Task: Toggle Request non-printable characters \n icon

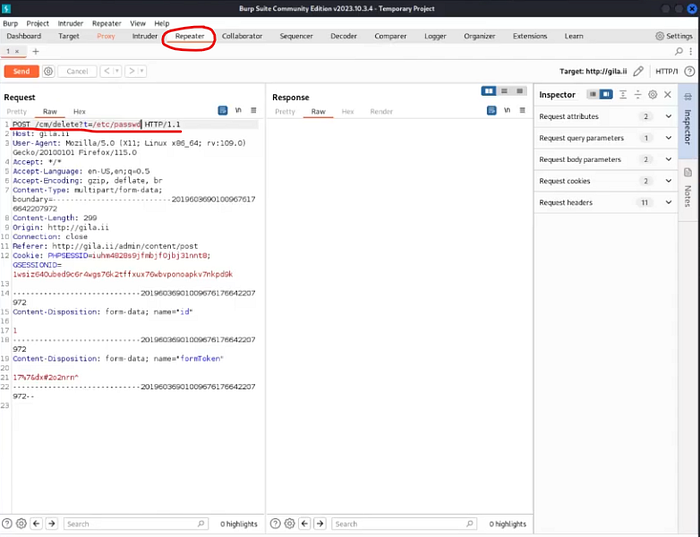Action: (238, 110)
